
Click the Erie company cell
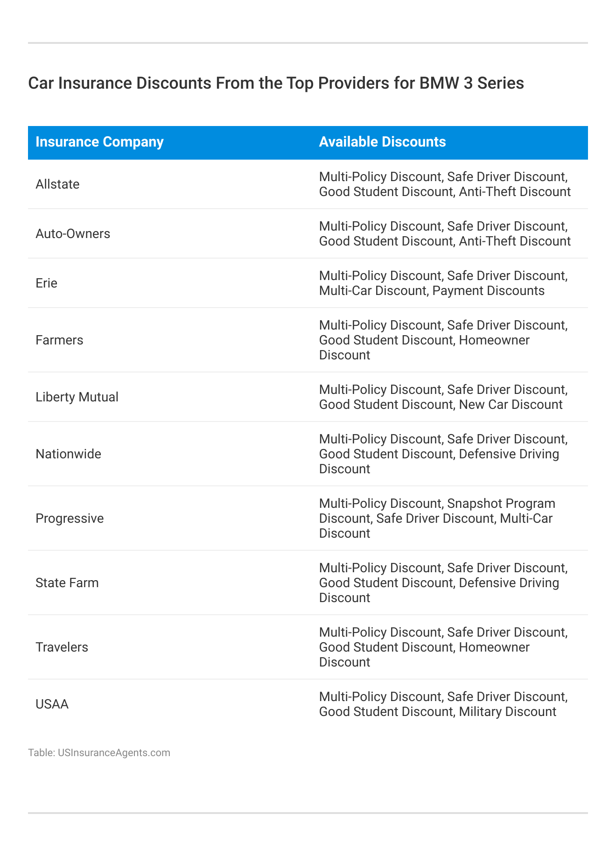point(47,283)
